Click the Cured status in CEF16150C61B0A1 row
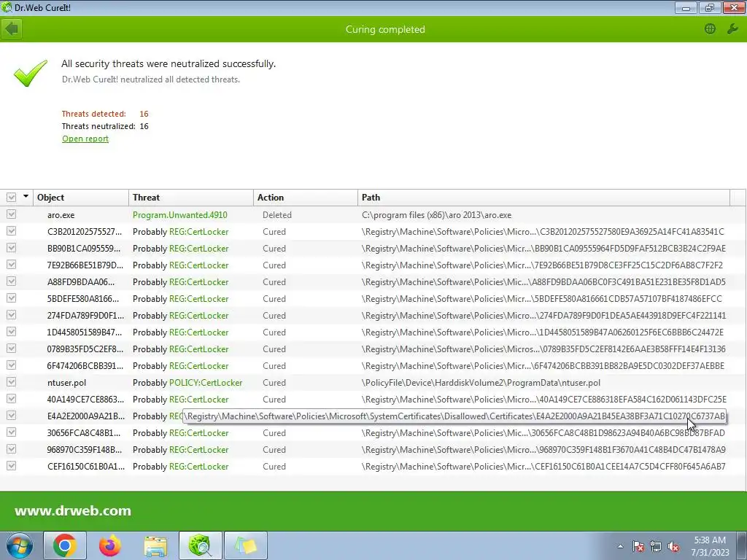Viewport: 747px width, 560px height. coord(274,466)
